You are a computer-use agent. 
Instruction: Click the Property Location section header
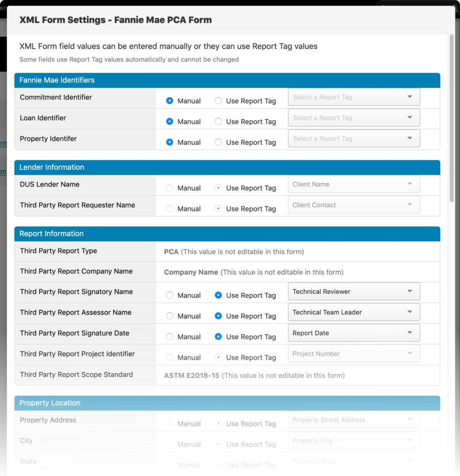(227, 403)
